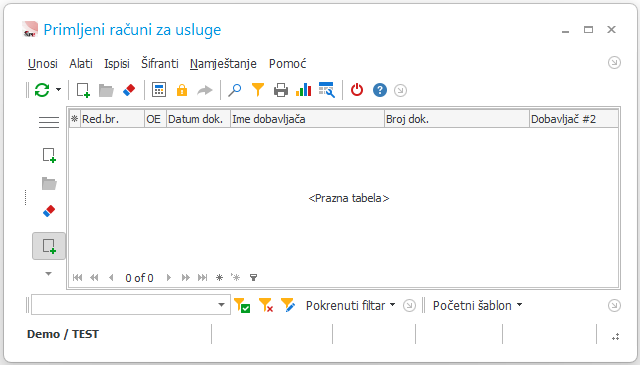Click the small filter navigator button
This screenshot has width=640, height=365.
click(x=253, y=278)
